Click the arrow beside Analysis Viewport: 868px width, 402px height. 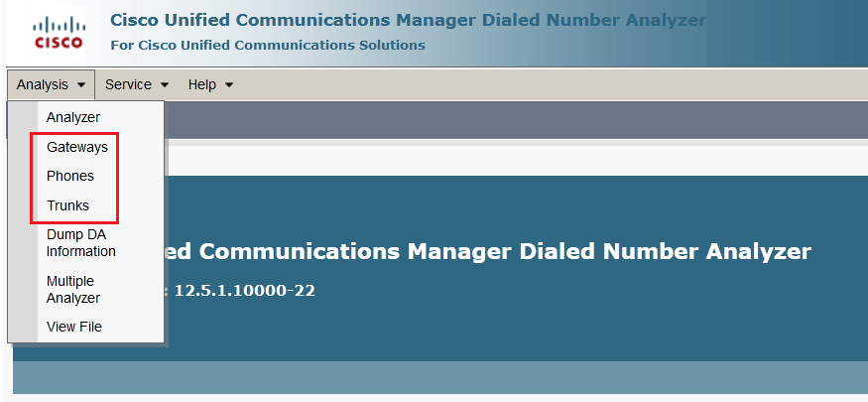pos(81,85)
